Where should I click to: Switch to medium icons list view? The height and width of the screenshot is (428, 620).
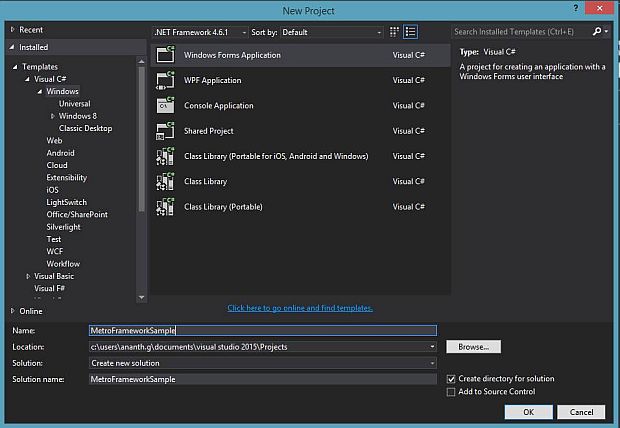click(411, 32)
